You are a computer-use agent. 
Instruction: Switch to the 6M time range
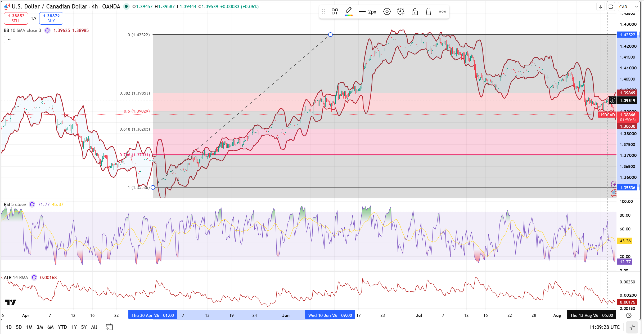point(51,327)
